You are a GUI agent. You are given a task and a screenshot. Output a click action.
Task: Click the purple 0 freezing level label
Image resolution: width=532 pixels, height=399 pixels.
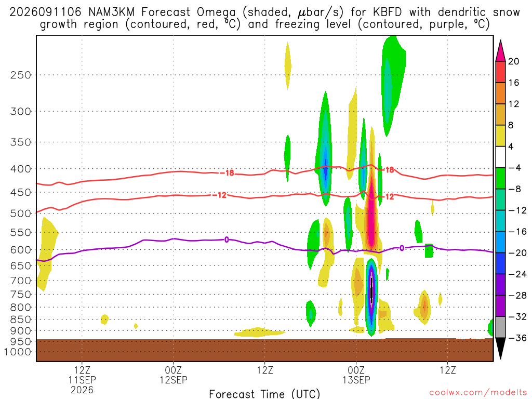227,240
